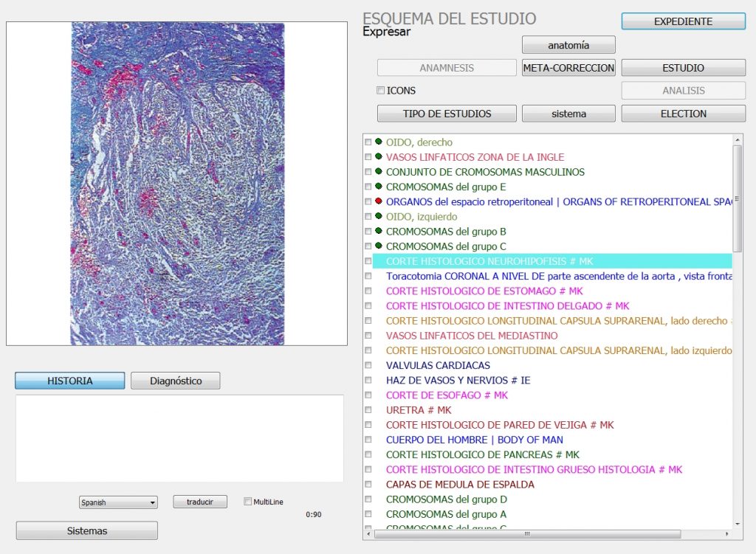Viewport: 756px width, 554px height.
Task: Open the Spanish language dropdown
Action: coord(118,502)
